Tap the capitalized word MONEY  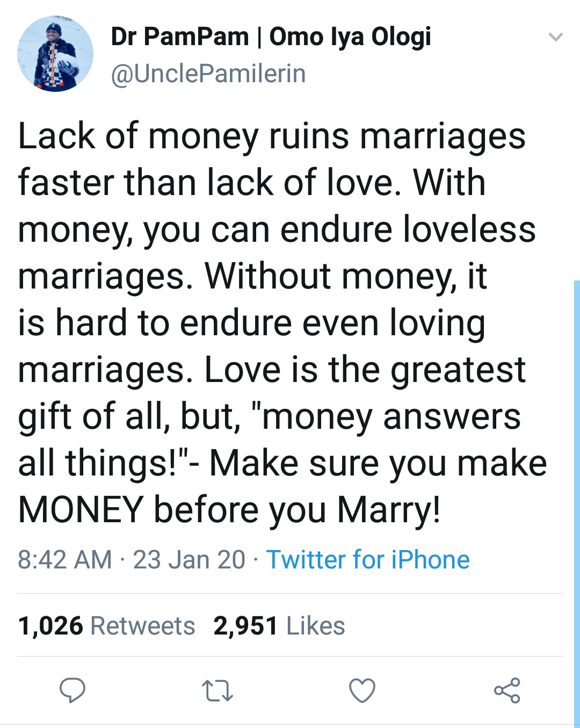point(81,509)
